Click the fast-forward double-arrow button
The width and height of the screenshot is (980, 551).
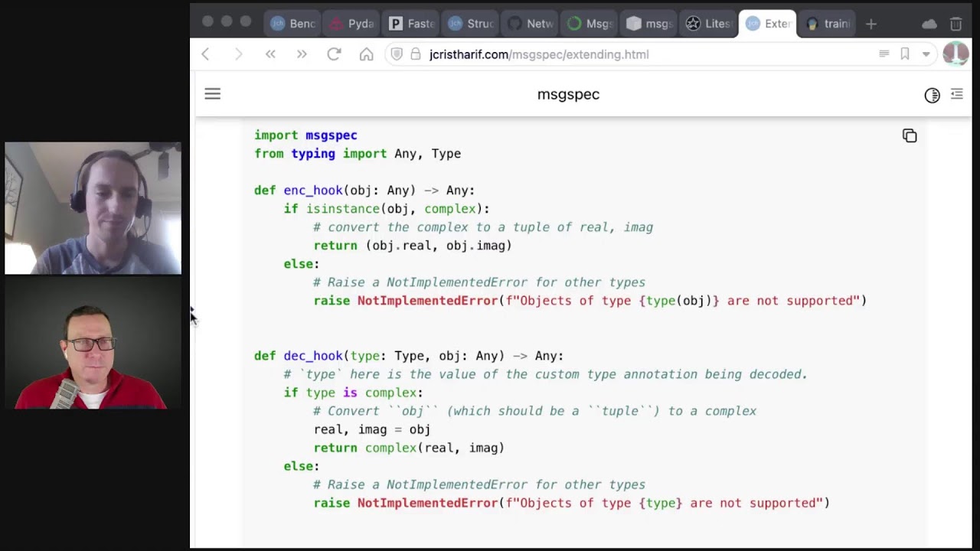302,54
